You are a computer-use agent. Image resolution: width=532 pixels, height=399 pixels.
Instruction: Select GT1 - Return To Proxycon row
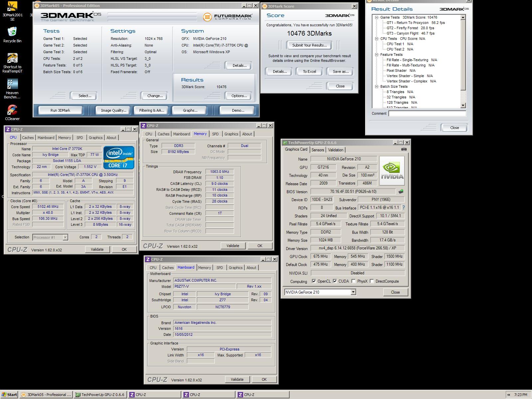[x=416, y=23]
